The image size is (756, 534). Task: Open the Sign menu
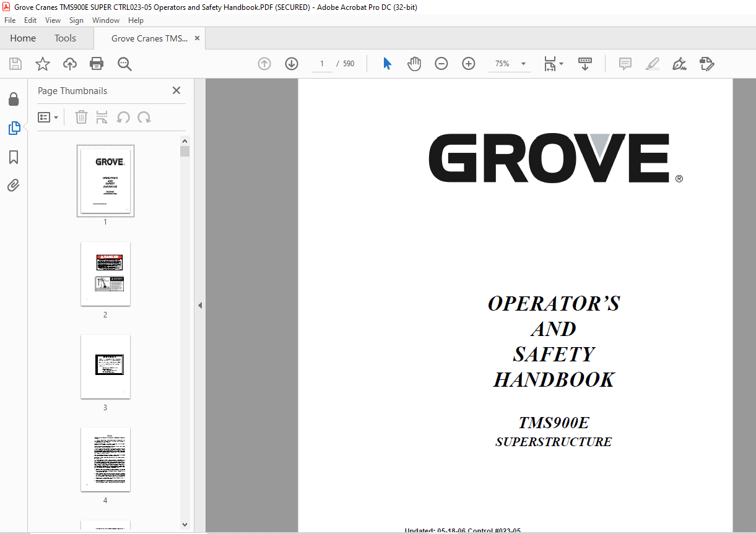click(76, 20)
